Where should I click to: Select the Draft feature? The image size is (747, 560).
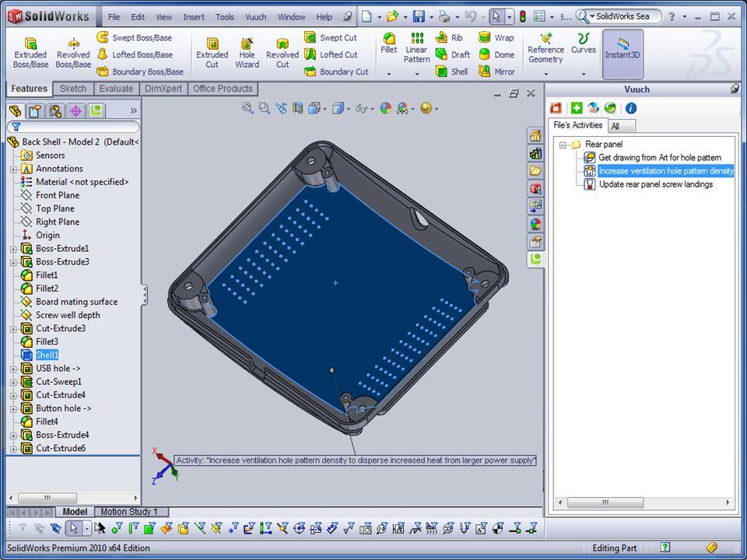[453, 54]
